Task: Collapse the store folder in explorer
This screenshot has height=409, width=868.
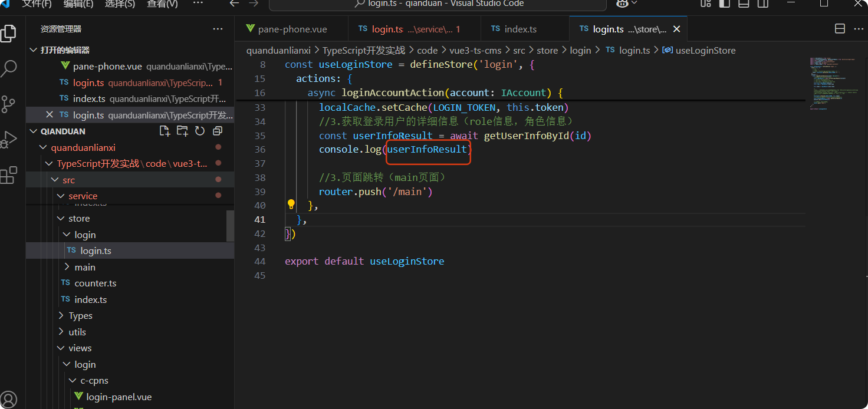Action: [61, 218]
